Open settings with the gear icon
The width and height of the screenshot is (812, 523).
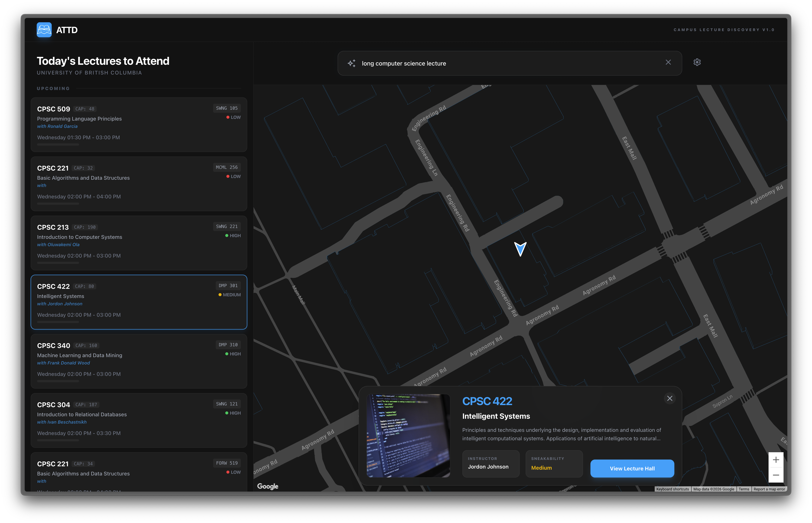[697, 62]
